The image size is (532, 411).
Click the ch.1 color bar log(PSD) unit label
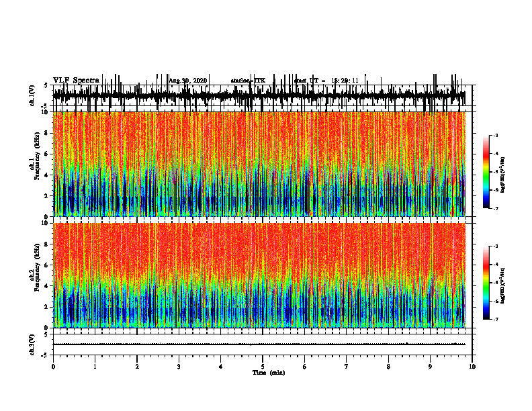(503, 175)
